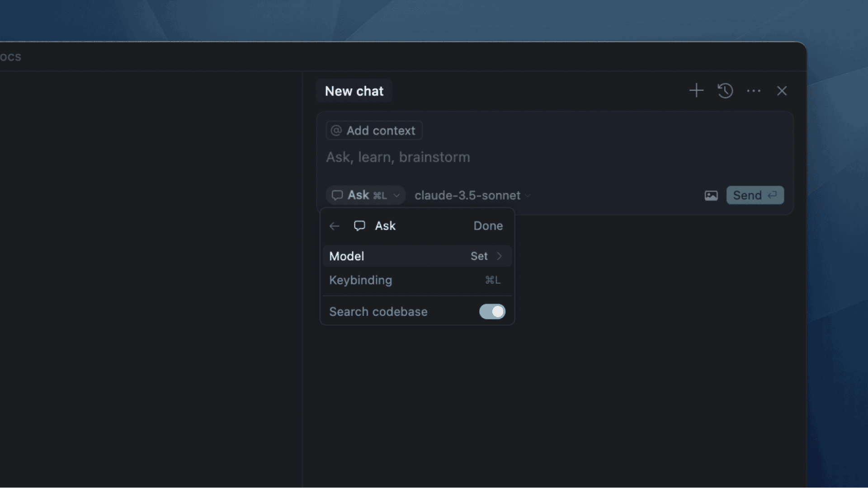Select the New chat tab

pyautogui.click(x=354, y=91)
